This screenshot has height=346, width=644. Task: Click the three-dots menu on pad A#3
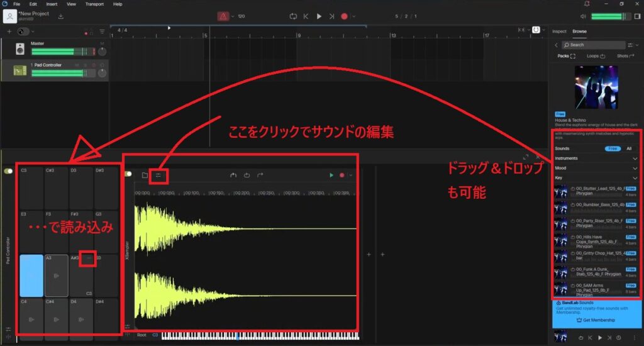(89, 259)
